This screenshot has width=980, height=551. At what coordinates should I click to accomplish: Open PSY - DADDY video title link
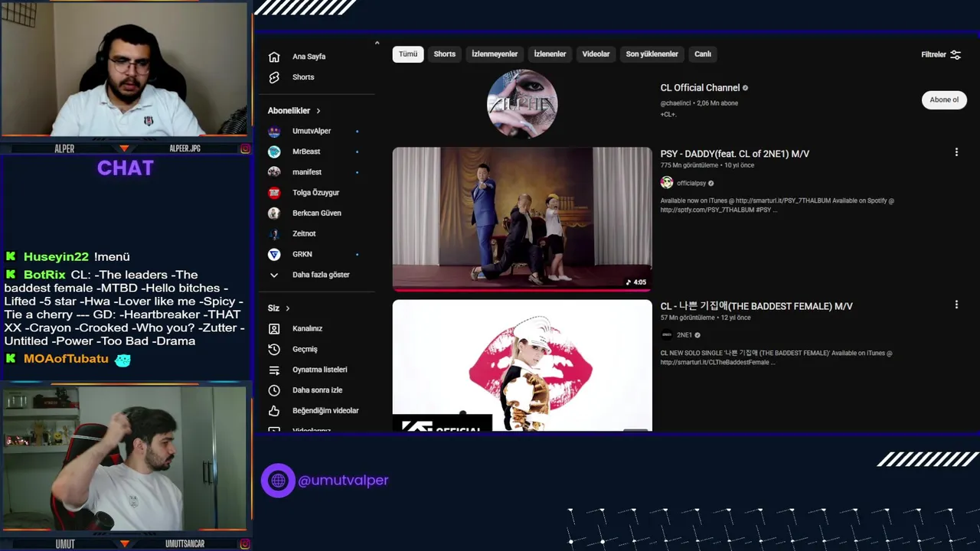pyautogui.click(x=734, y=154)
